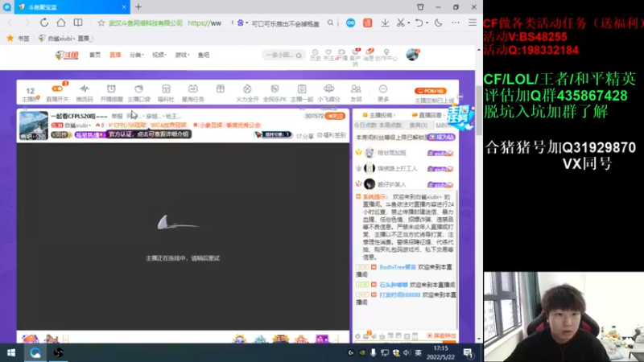Click the gift box icon in streamer toolbar
The image size is (644, 362).
tap(221, 89)
